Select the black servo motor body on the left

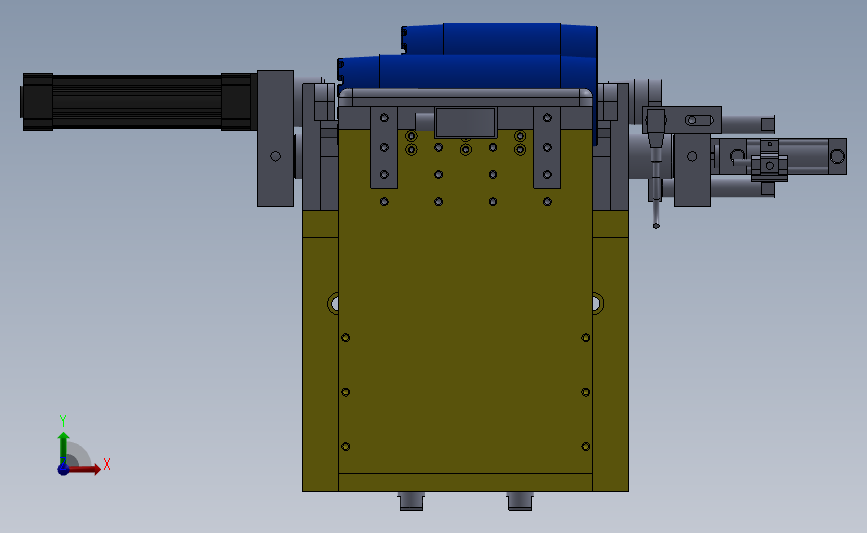click(x=137, y=102)
